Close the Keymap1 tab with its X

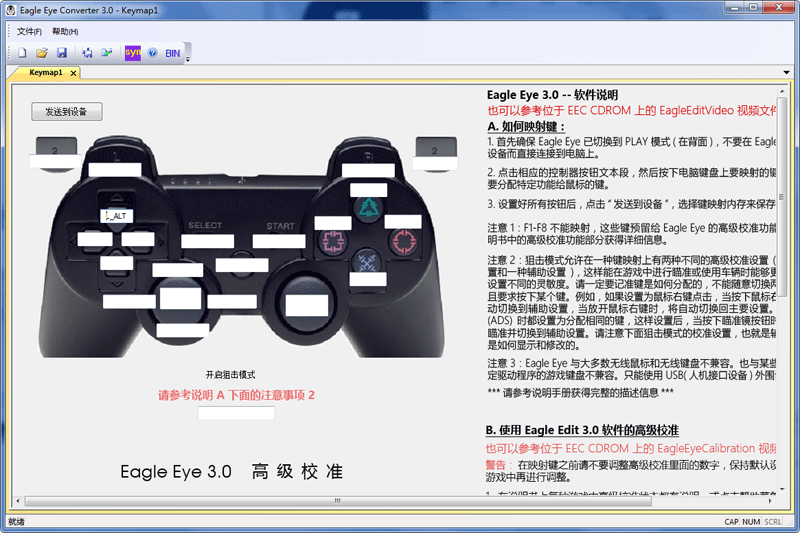click(x=73, y=73)
